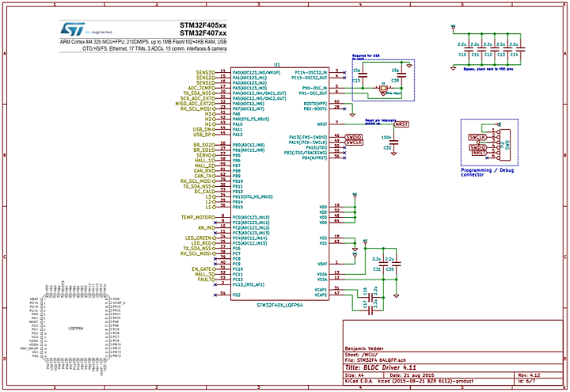Select capacitor C14 in the bypass bank

tap(521, 49)
